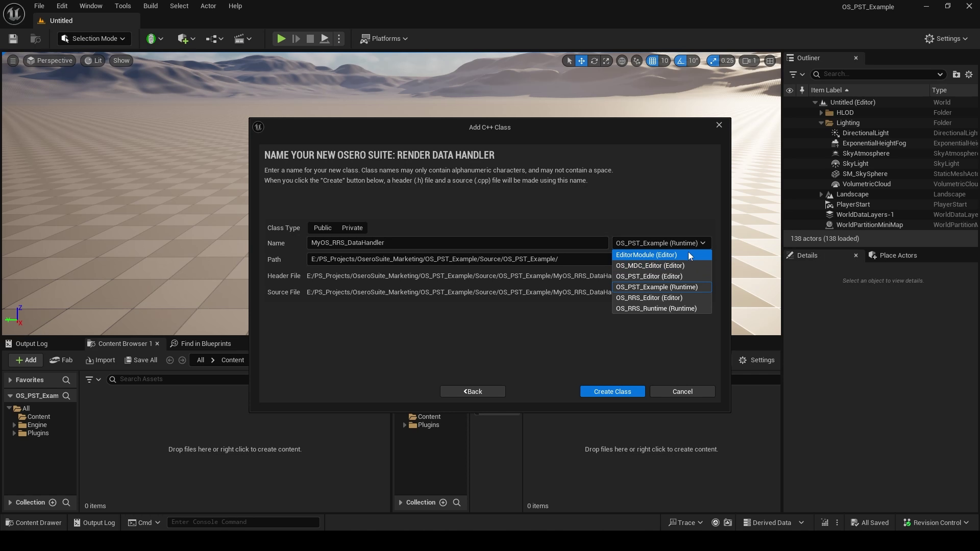Choose OS_RRS_Runtime (Runtime) module option
Viewport: 980px width, 551px height.
pyautogui.click(x=661, y=309)
